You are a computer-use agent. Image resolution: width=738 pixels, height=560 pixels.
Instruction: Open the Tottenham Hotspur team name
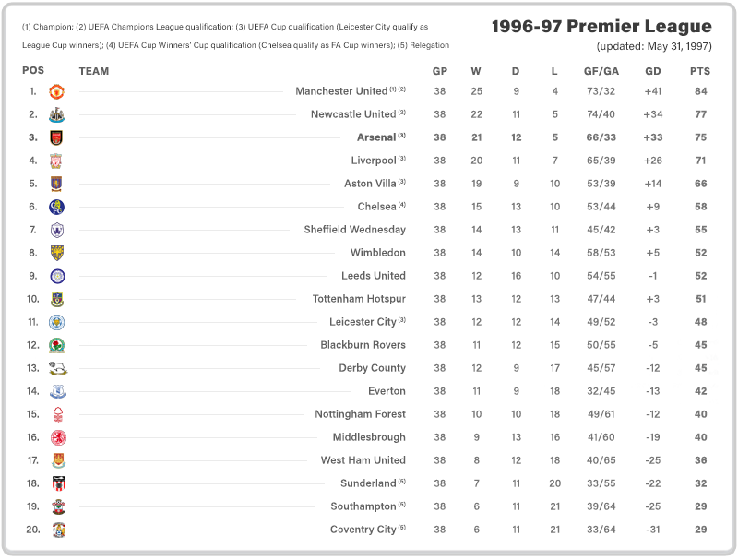(359, 299)
